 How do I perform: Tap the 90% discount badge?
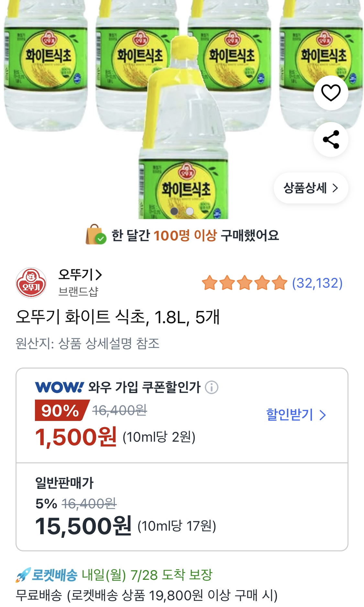[61, 410]
